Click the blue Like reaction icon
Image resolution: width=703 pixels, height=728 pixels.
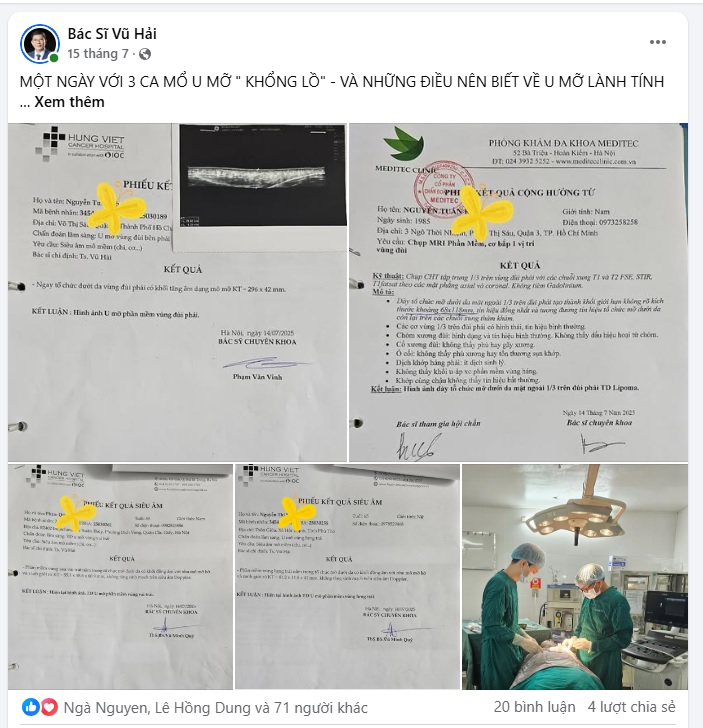(31, 707)
